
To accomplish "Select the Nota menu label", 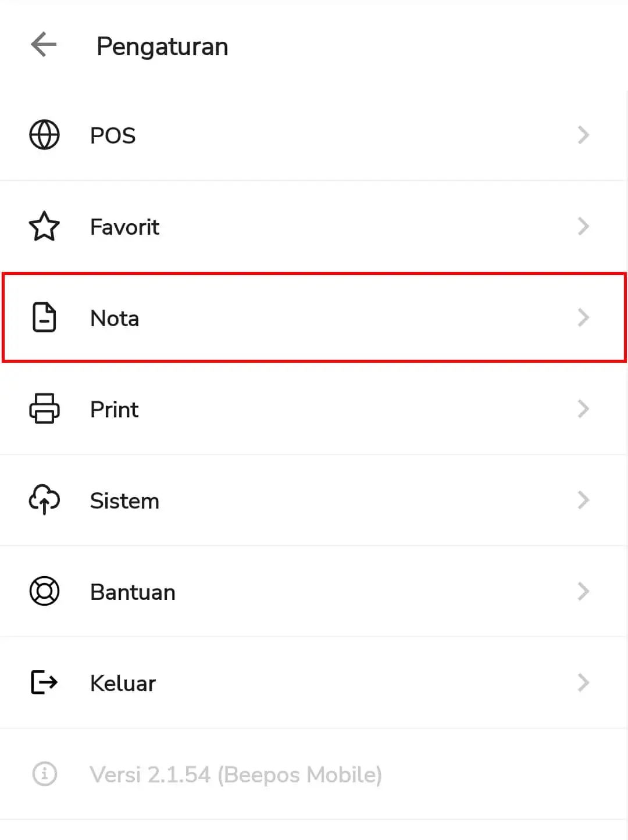I will tap(115, 319).
